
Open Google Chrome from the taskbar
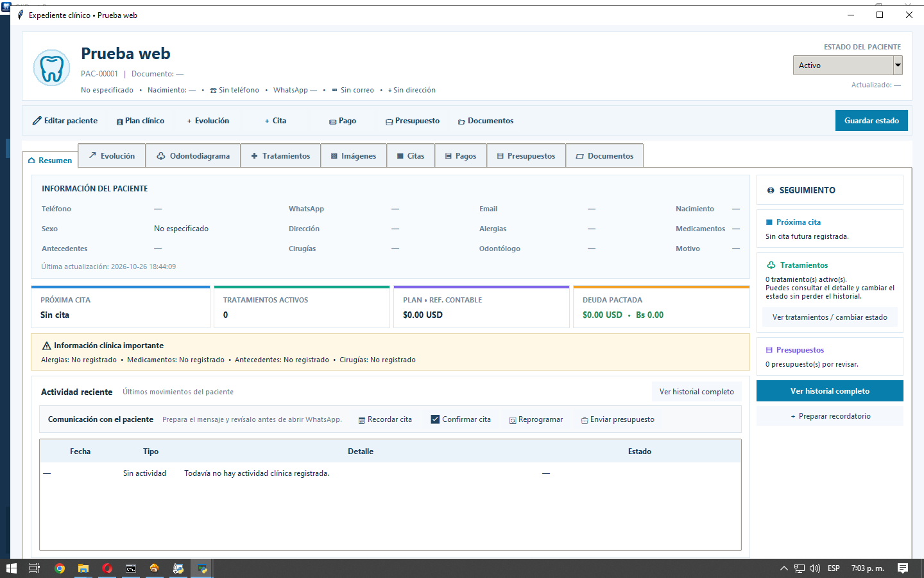point(60,568)
